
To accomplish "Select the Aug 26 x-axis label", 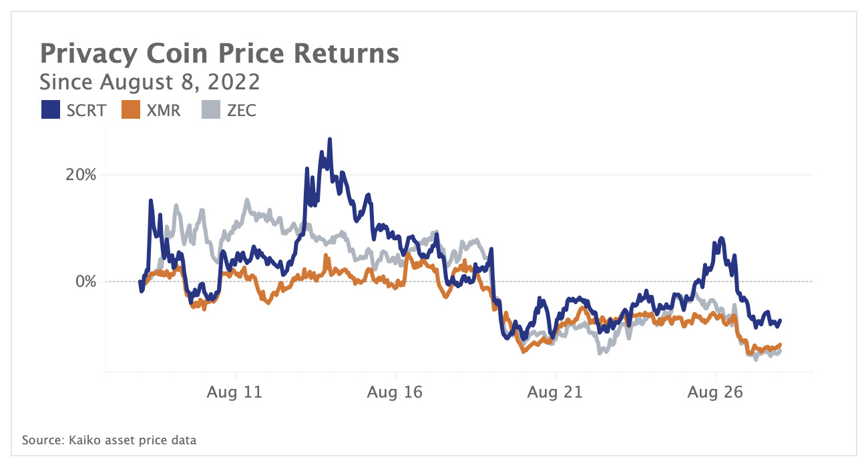I will click(x=715, y=392).
